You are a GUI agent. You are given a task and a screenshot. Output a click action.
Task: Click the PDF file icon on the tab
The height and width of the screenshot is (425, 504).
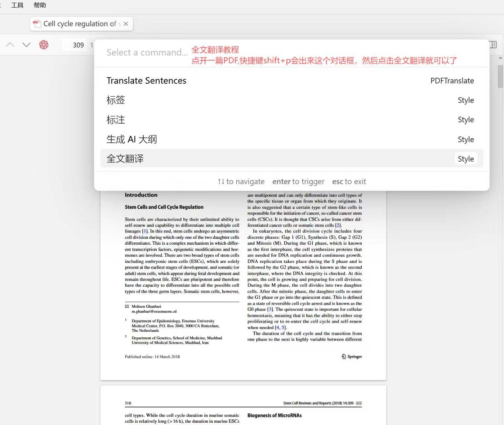pos(37,24)
